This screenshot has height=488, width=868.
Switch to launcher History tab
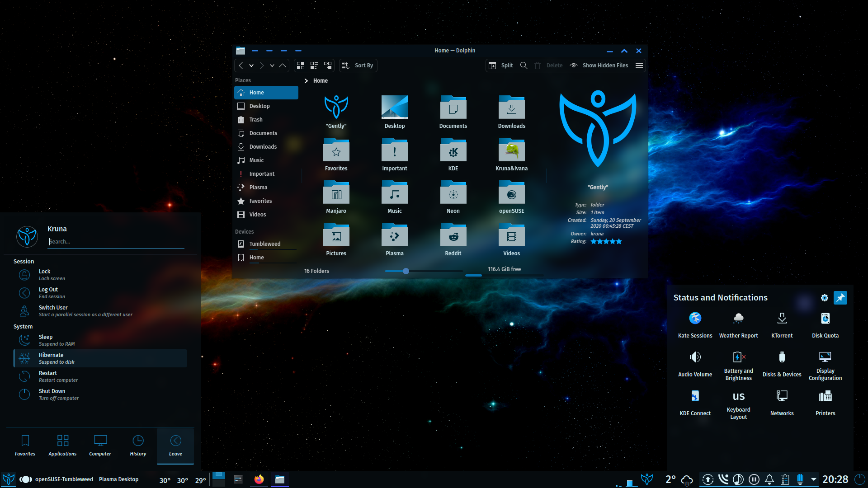click(138, 446)
